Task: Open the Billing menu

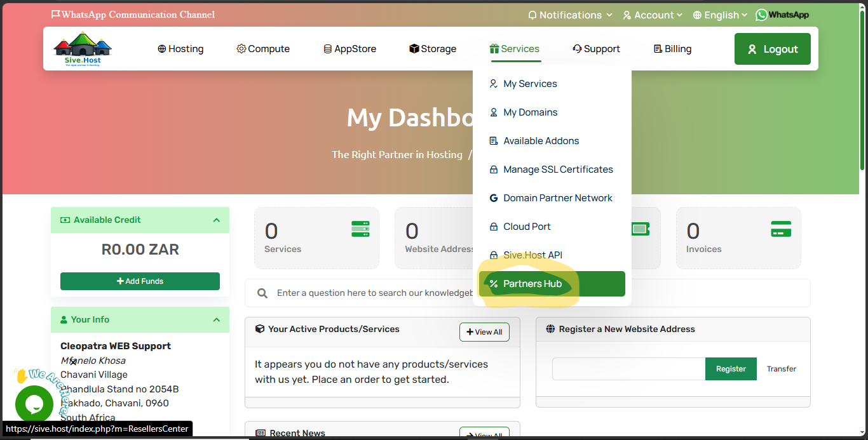Action: [672, 49]
